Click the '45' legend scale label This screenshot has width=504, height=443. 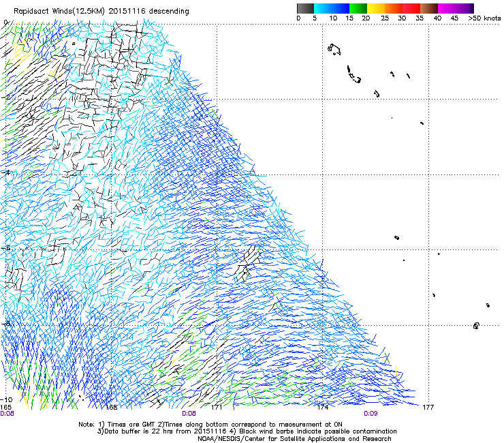[x=454, y=18]
